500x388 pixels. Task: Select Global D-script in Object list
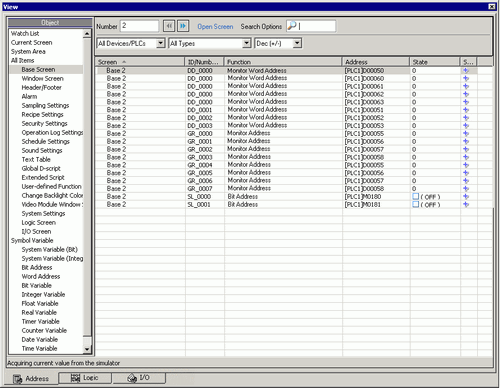tap(41, 168)
